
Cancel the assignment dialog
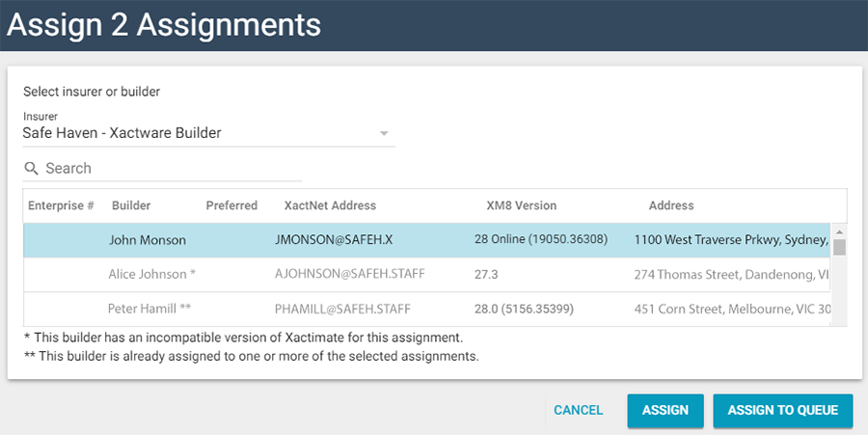(x=578, y=410)
